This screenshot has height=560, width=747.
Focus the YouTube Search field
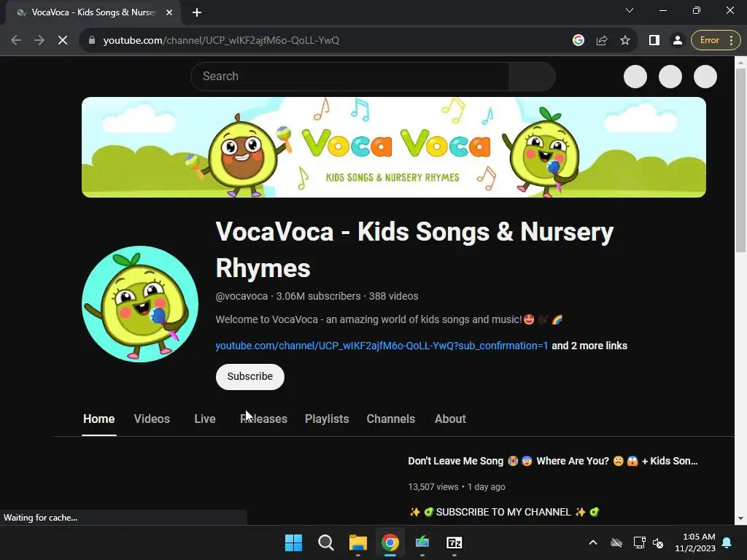[x=350, y=76]
